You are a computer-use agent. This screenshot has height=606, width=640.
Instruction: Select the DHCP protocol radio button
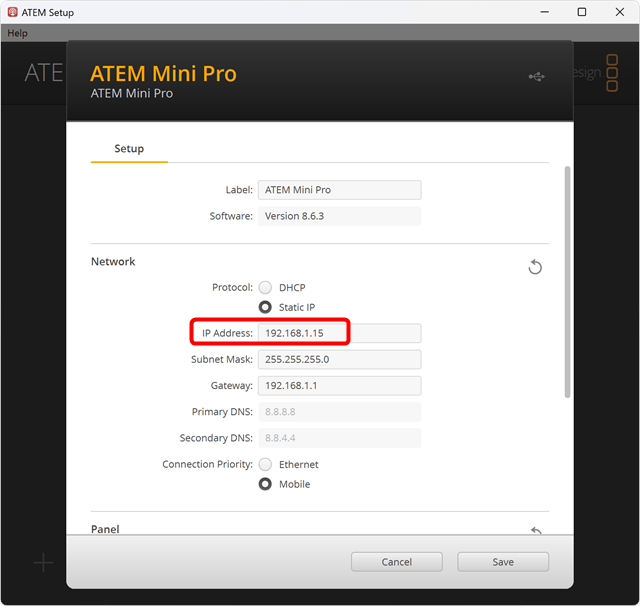click(x=265, y=288)
